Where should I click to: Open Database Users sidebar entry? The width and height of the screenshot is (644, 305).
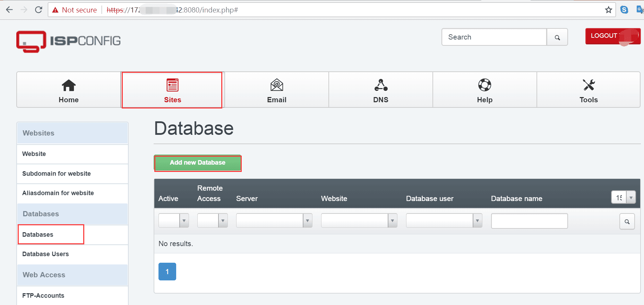[x=72, y=254]
